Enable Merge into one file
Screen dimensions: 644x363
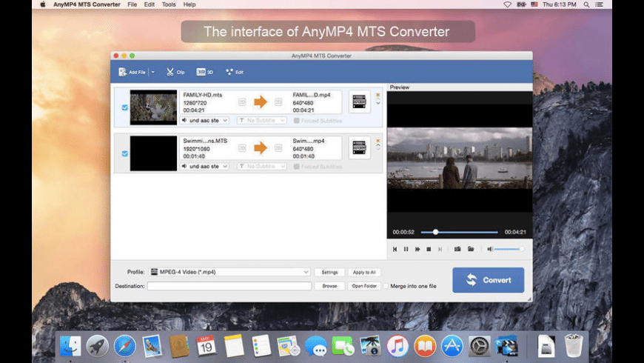pyautogui.click(x=386, y=286)
